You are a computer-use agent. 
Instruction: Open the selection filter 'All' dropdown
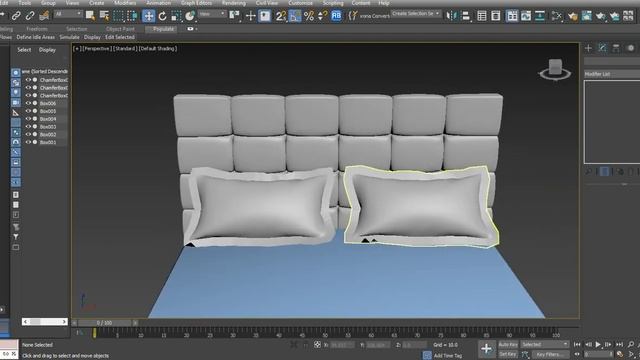pyautogui.click(x=68, y=14)
